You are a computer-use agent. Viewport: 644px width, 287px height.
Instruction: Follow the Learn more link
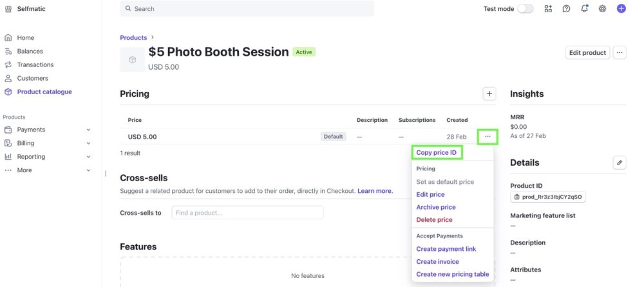pos(375,191)
